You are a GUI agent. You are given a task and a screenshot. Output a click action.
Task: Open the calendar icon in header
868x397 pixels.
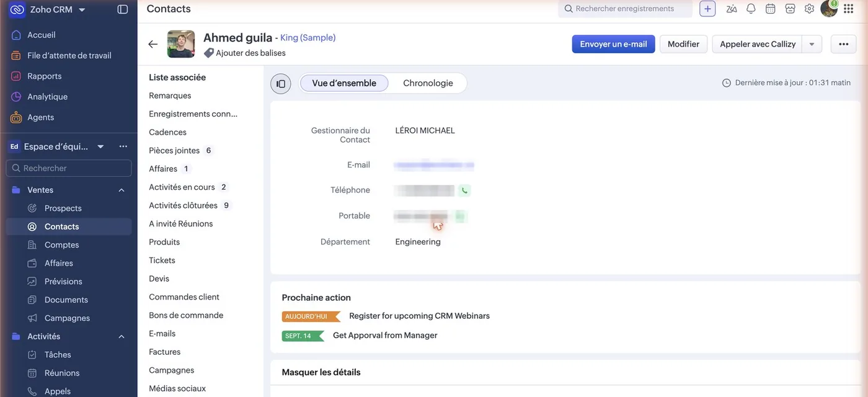click(x=770, y=9)
